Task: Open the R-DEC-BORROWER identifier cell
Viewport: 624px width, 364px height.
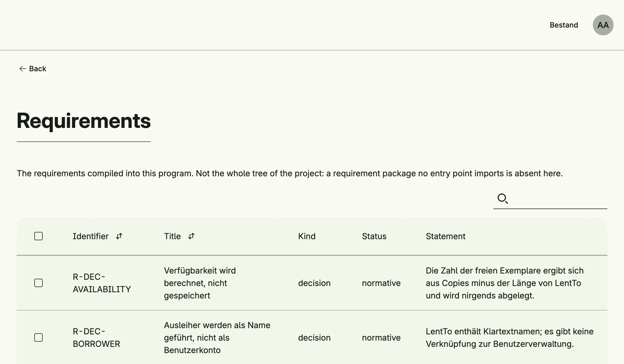Action: (x=96, y=337)
